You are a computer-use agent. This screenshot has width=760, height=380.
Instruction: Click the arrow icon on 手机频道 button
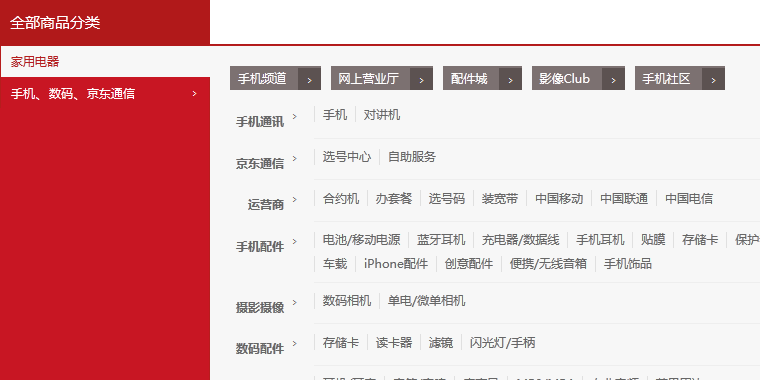pos(309,79)
